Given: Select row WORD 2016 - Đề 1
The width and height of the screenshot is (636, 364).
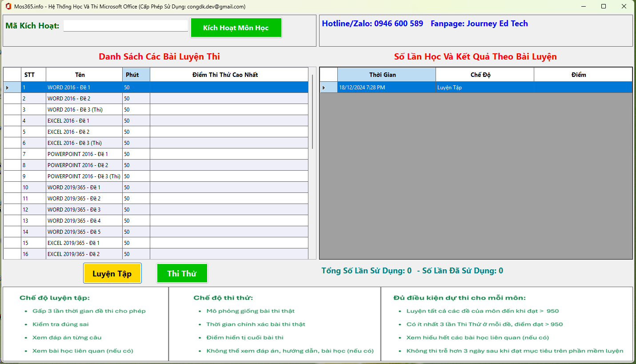Looking at the screenshot, I should 156,88.
